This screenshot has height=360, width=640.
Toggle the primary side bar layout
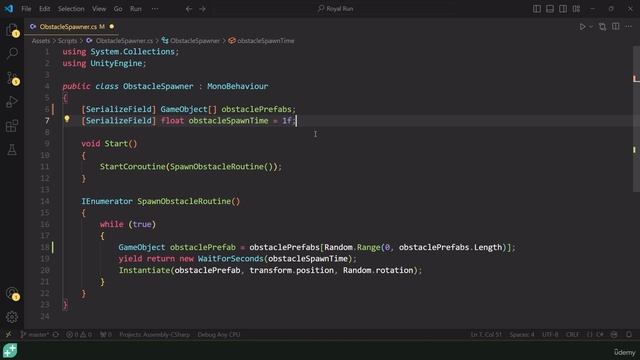coord(537,9)
